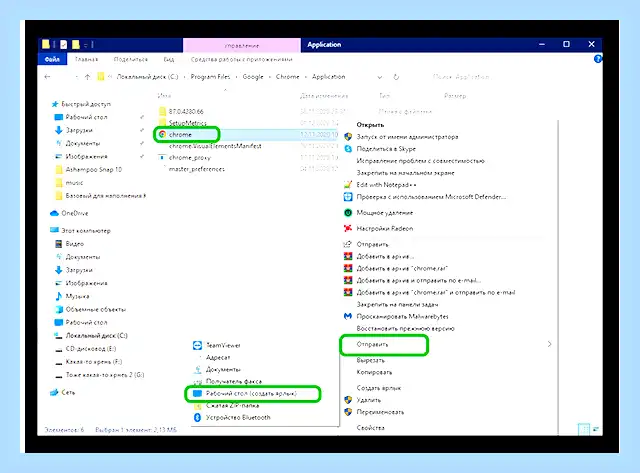This screenshot has width=640, height=473.
Task: Switch to the Главная ribbon tab
Action: 87,59
